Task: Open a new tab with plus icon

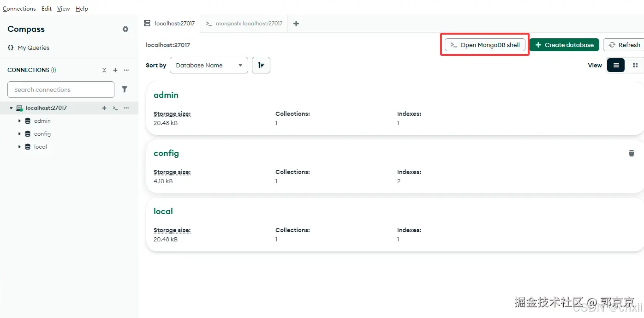Action: click(x=296, y=24)
